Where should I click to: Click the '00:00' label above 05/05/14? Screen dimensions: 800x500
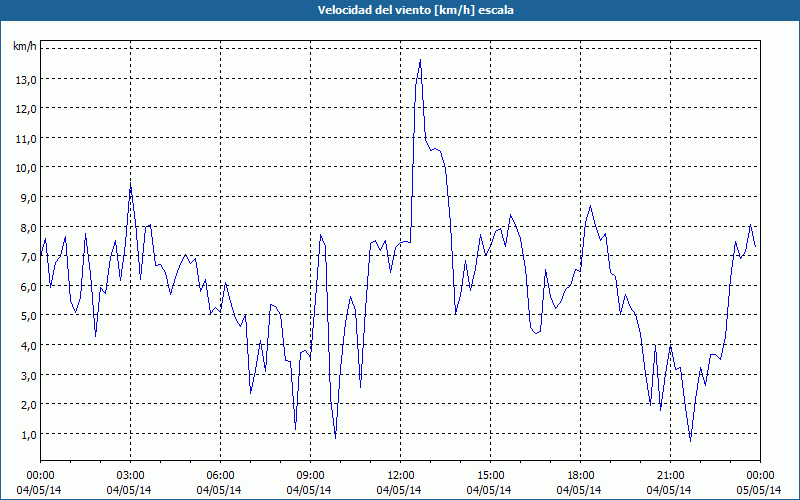(760, 476)
